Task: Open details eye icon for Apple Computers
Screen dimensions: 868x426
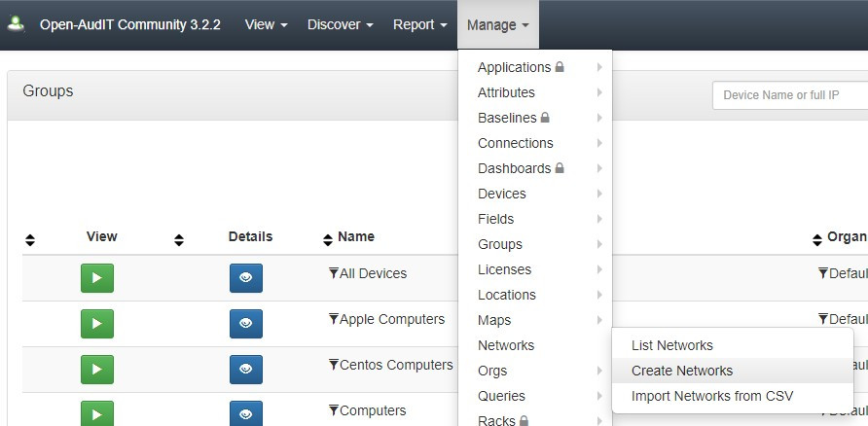Action: click(246, 324)
